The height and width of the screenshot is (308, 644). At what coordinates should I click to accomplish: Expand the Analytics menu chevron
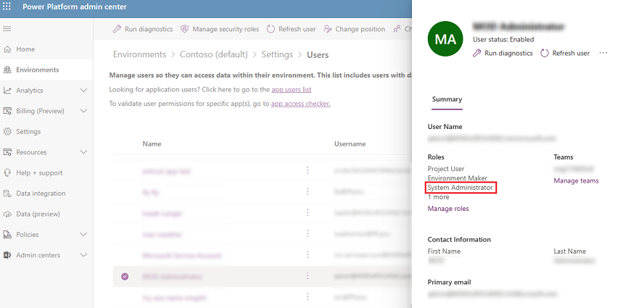[83, 91]
